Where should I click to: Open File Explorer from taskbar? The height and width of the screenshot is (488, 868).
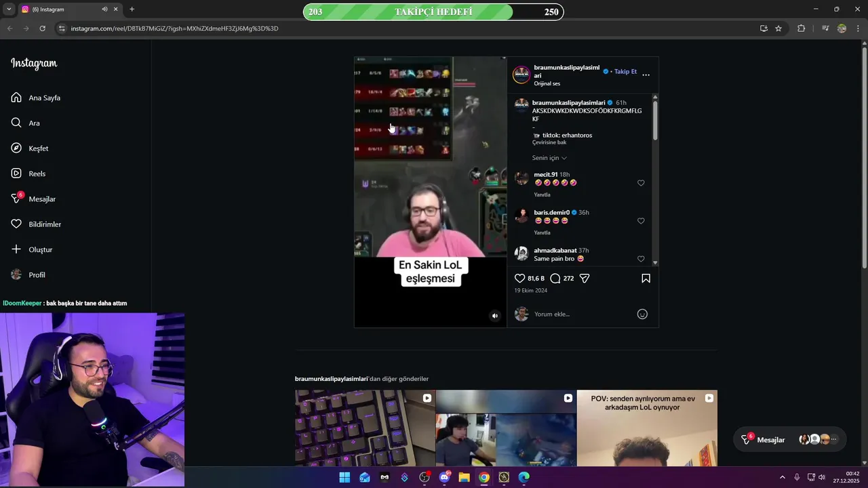[x=465, y=477]
